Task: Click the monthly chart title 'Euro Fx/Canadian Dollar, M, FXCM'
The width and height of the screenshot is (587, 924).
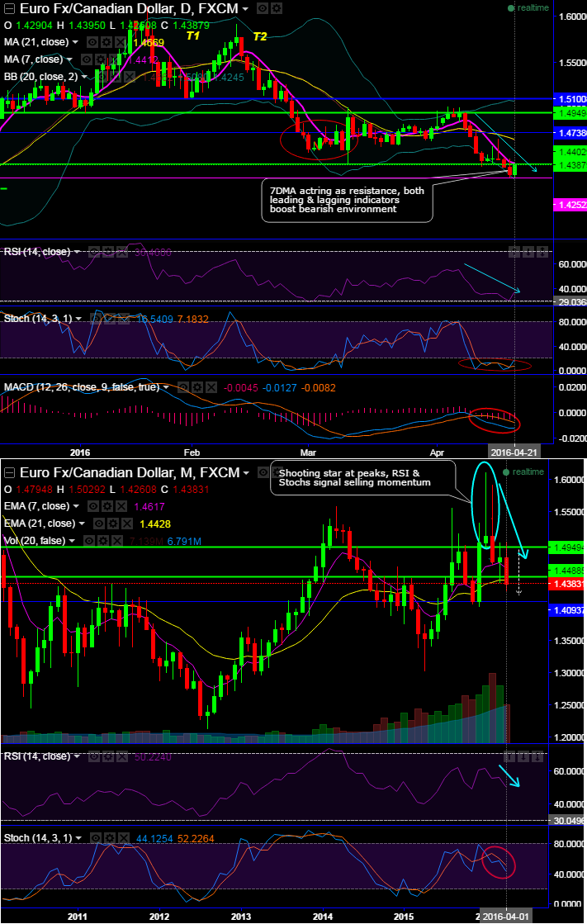Action: coord(130,472)
